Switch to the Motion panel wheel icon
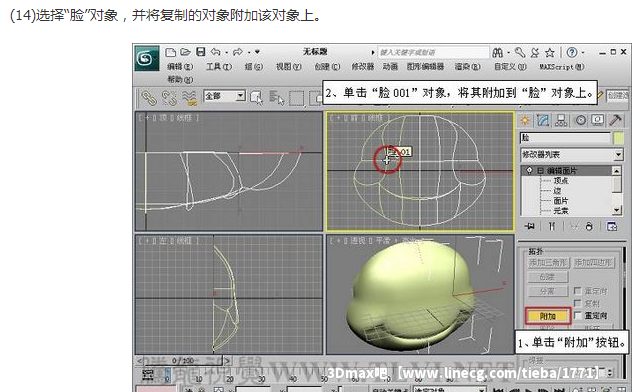Viewport: 639px width, 392px height. (x=580, y=120)
